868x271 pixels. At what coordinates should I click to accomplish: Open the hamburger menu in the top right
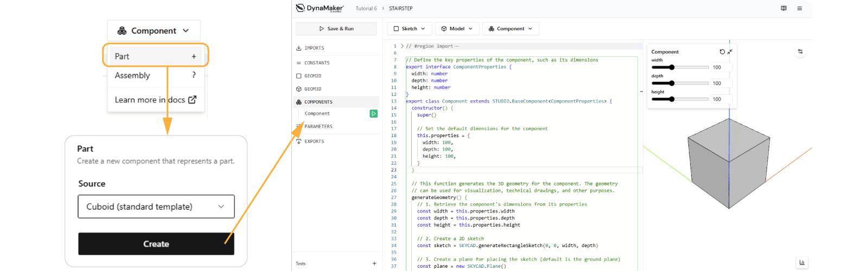[799, 9]
